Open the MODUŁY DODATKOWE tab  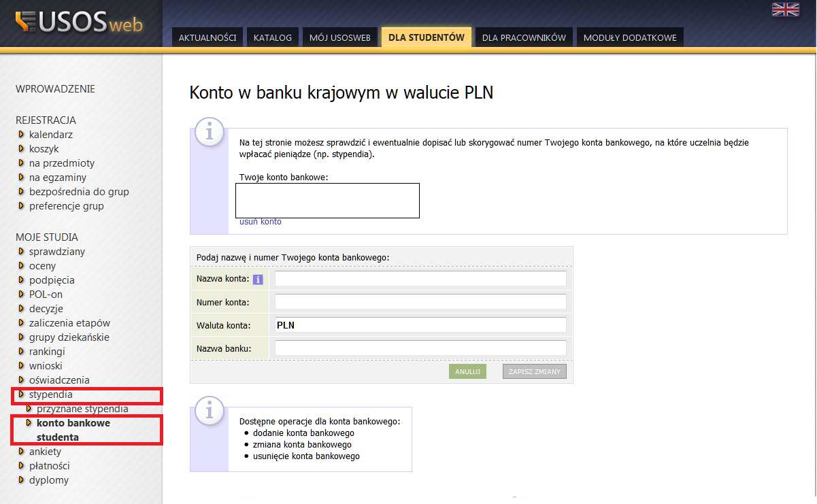(x=630, y=38)
